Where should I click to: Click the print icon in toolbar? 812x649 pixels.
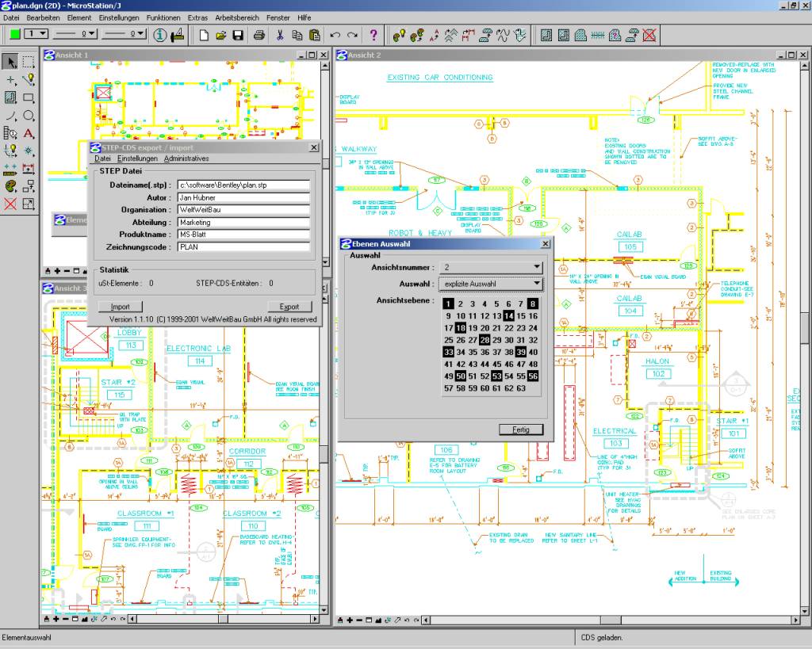click(259, 35)
